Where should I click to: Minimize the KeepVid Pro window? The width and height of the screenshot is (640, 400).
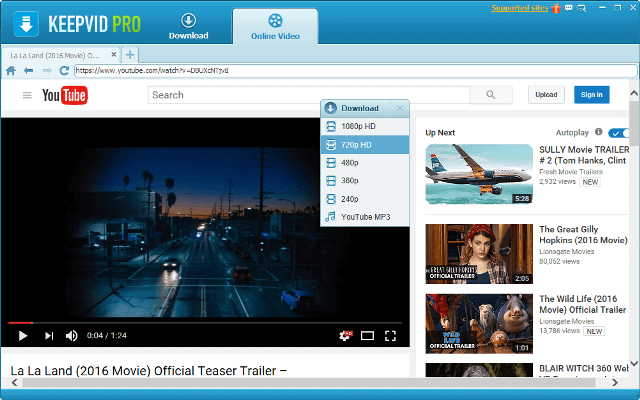click(x=602, y=8)
